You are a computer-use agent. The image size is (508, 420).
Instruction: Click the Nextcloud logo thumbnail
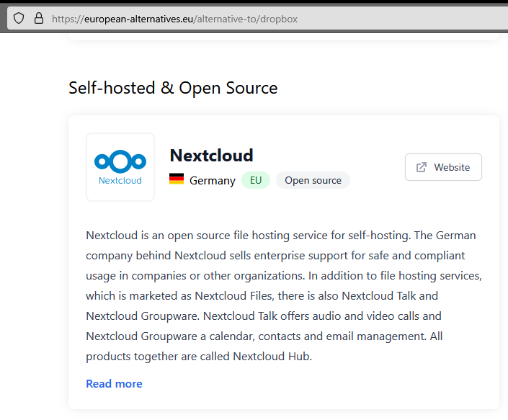tap(120, 167)
